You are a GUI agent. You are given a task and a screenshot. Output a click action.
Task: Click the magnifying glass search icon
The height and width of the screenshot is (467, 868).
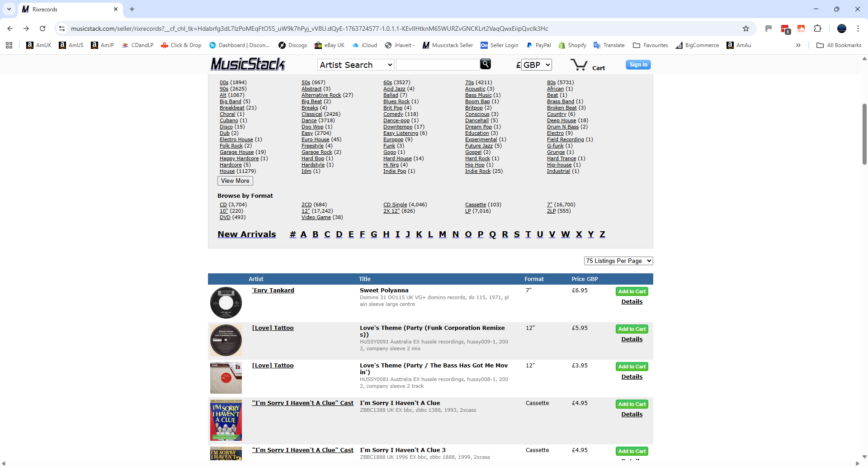pos(485,64)
